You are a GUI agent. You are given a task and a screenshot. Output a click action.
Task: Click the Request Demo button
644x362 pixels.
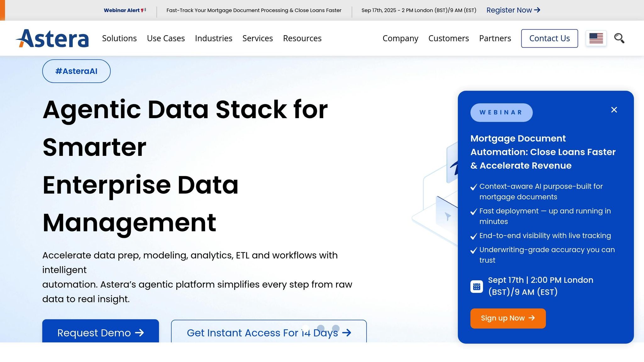pyautogui.click(x=101, y=331)
